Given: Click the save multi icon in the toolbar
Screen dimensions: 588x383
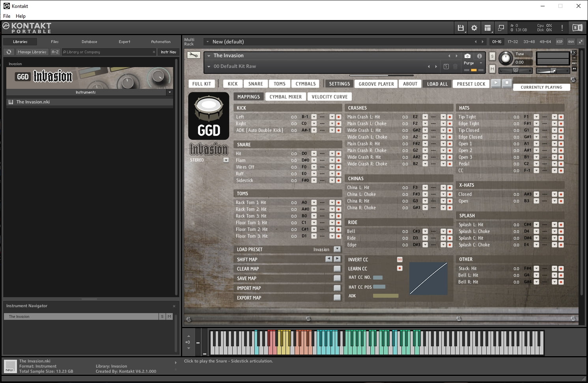Looking at the screenshot, I should tap(460, 28).
